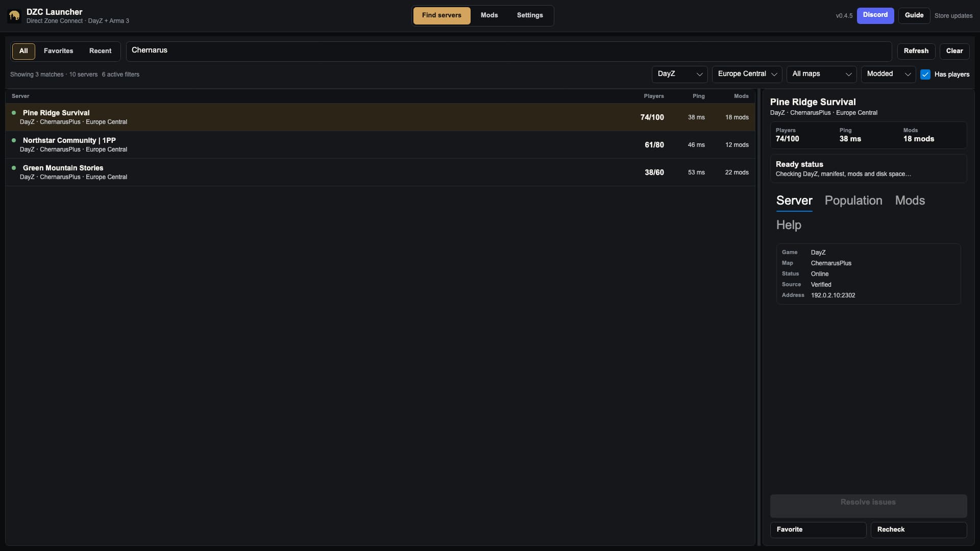Click the 6 active filters text
The width and height of the screenshot is (980, 551).
120,74
